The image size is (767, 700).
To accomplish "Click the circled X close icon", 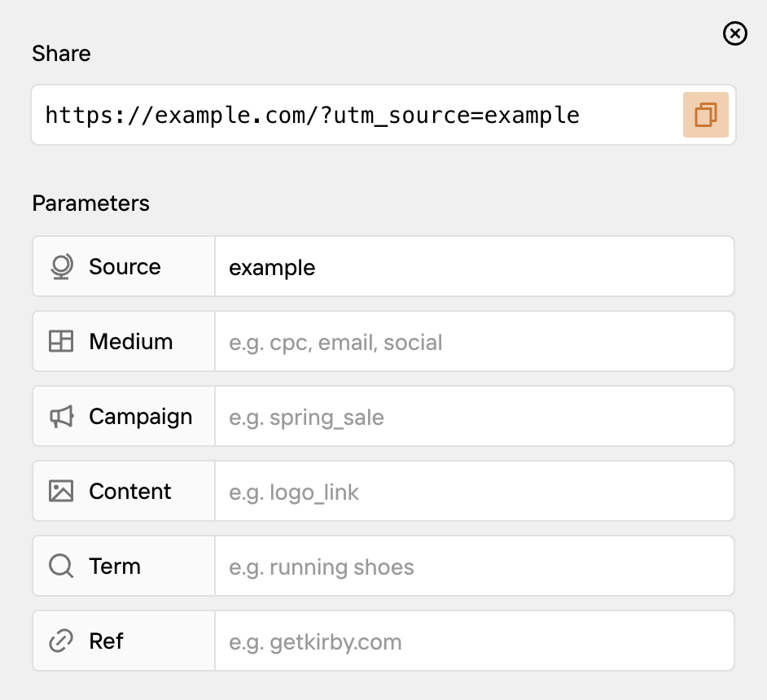I will (734, 33).
